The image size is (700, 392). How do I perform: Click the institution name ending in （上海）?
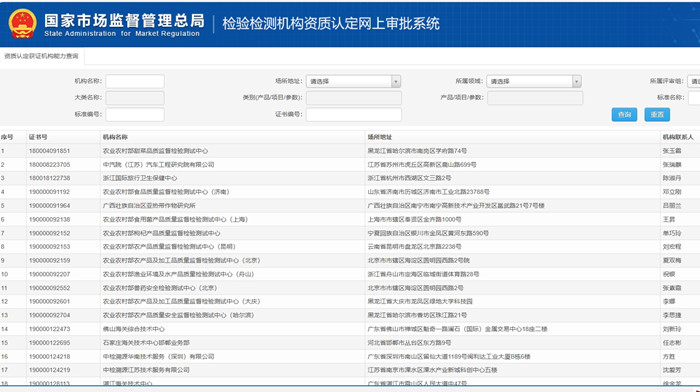[x=175, y=220]
